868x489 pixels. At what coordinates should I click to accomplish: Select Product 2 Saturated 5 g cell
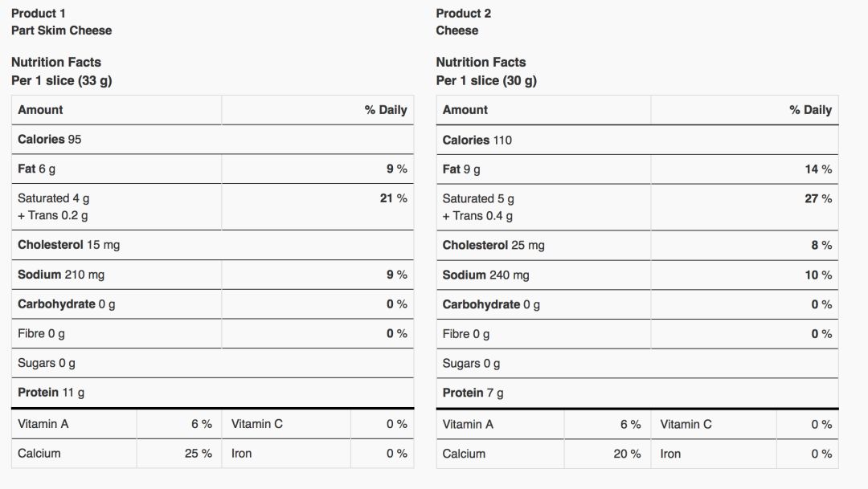543,207
